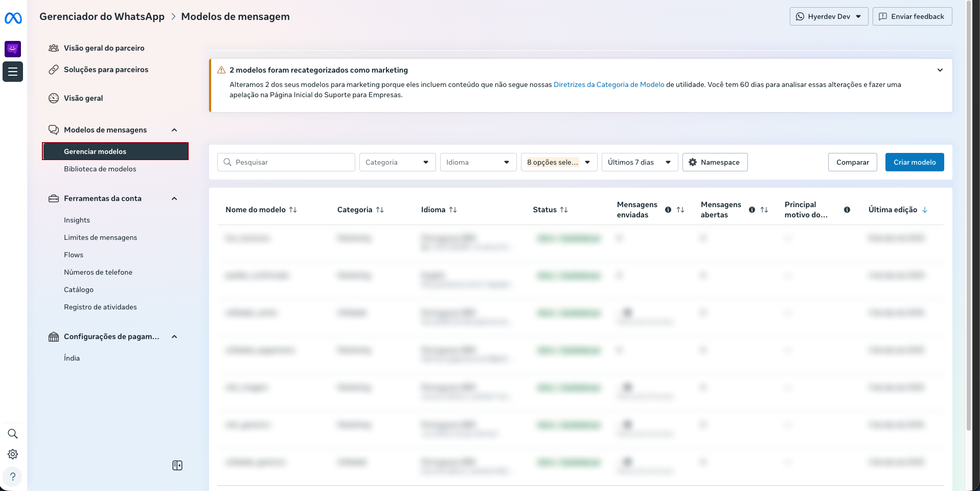Screen dimensions: 980x491
Task: Click the Meta logo icon
Action: click(x=13, y=18)
